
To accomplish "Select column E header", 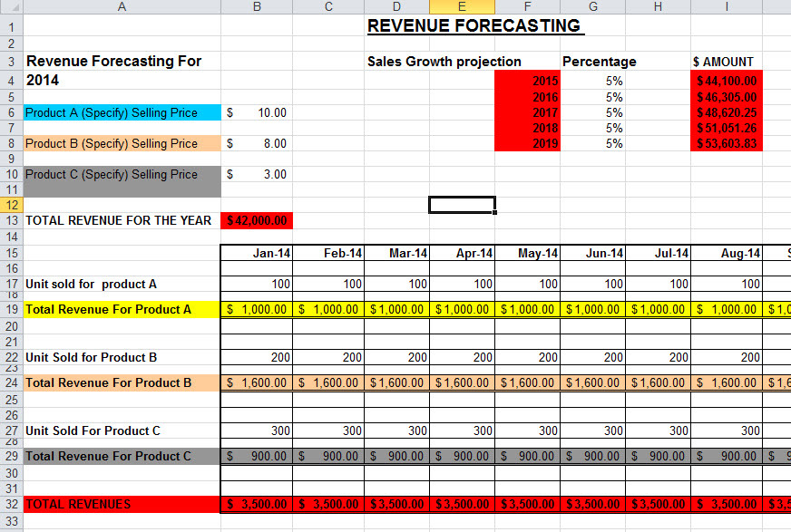I will pyautogui.click(x=462, y=6).
